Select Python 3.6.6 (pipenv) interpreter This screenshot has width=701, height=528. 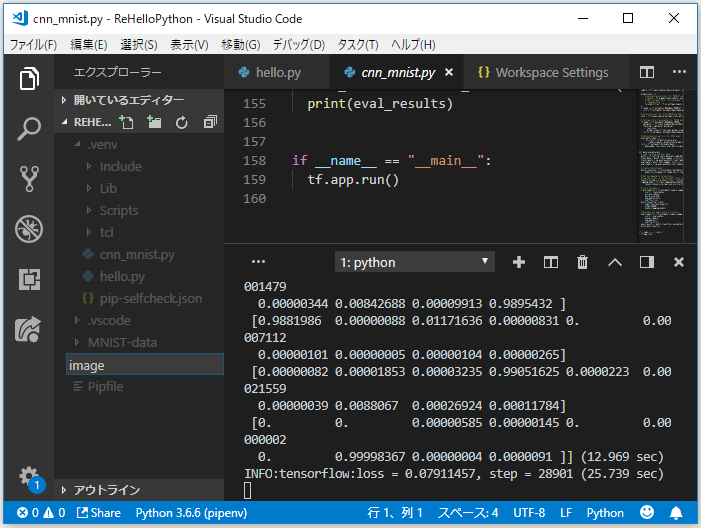click(x=191, y=513)
